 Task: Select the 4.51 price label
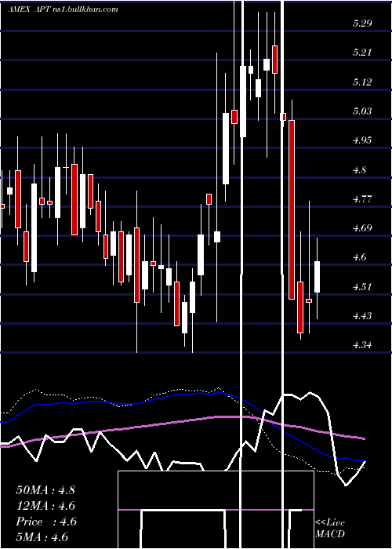coord(362,286)
